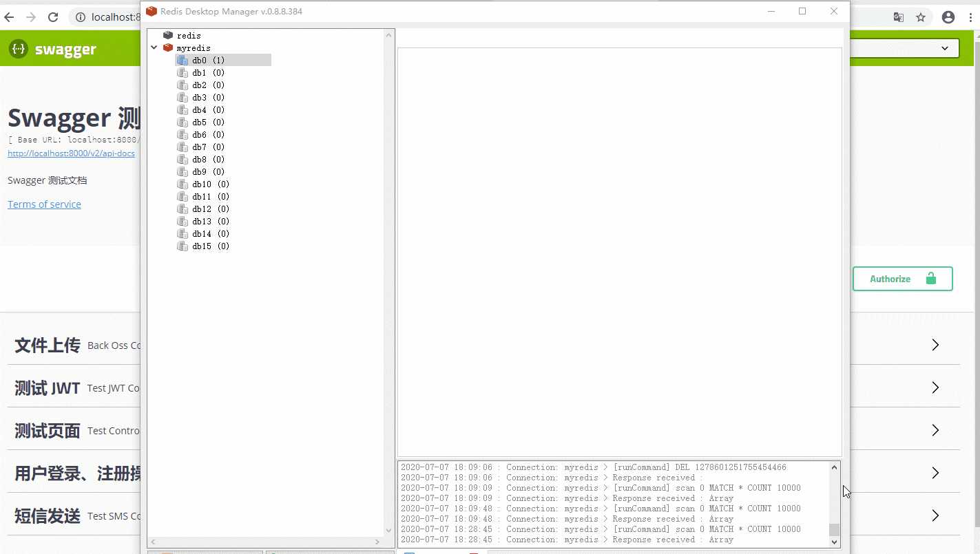Select the redis connection icon
This screenshot has height=554, width=980.
coord(168,35)
